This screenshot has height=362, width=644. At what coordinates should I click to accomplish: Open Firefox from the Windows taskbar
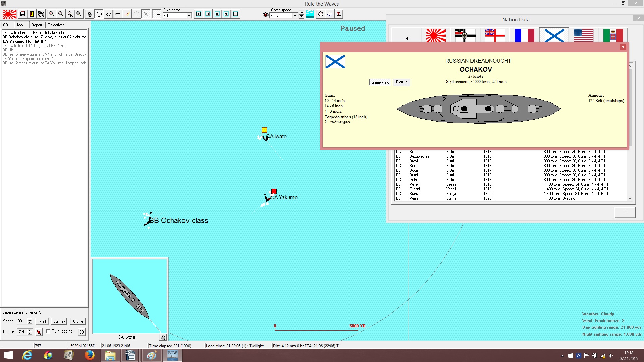click(x=89, y=355)
